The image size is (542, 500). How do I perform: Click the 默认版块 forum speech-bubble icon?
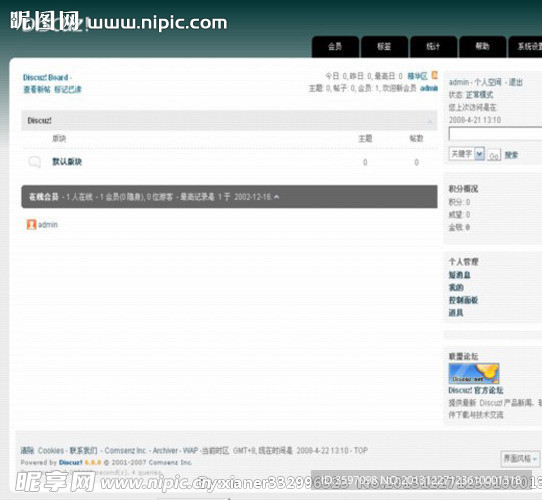pos(34,162)
